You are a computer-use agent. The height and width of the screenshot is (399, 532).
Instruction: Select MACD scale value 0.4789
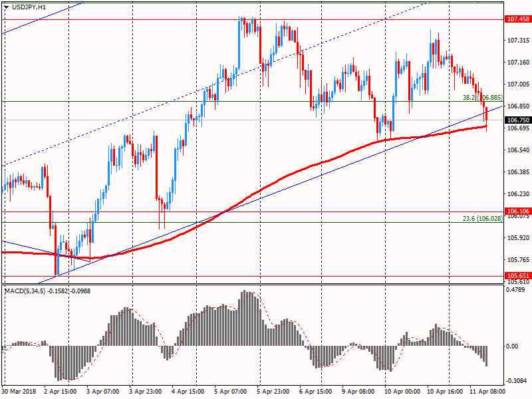[x=515, y=290]
